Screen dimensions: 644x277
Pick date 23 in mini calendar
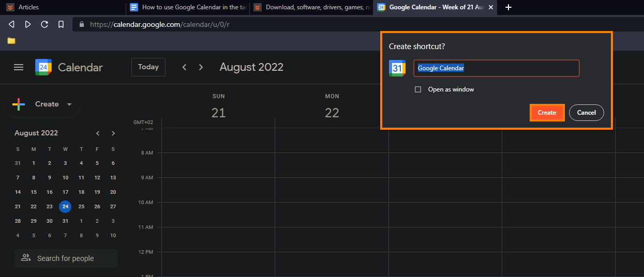click(x=50, y=207)
